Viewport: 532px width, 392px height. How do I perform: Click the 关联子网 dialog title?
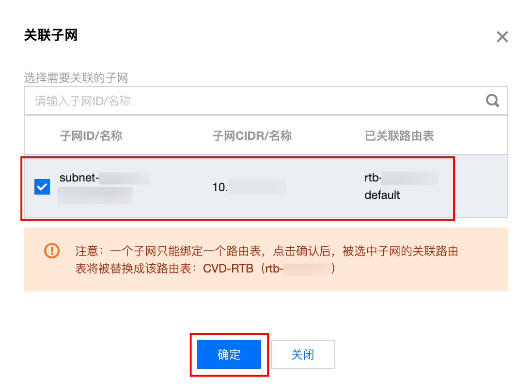coord(51,35)
